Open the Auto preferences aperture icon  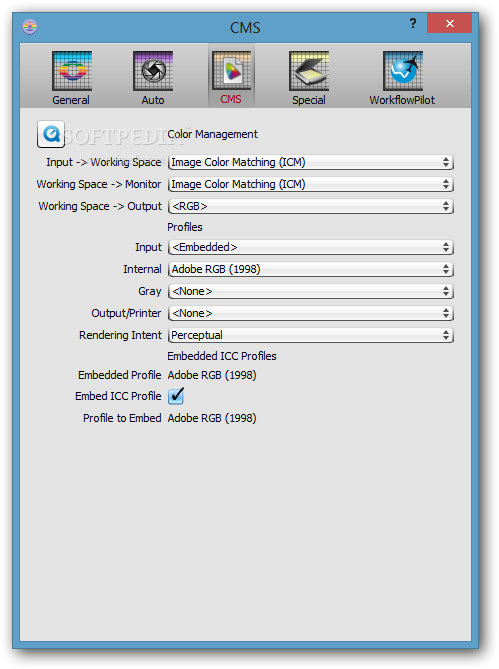(153, 71)
